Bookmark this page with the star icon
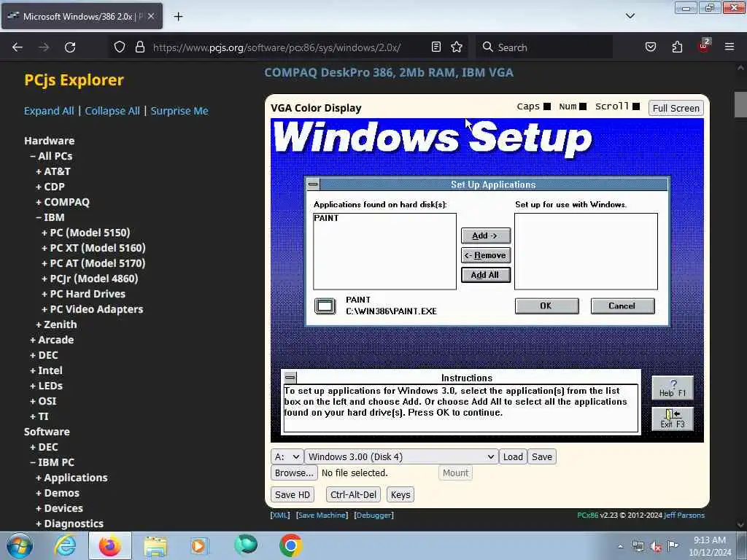747x560 pixels. [x=457, y=47]
